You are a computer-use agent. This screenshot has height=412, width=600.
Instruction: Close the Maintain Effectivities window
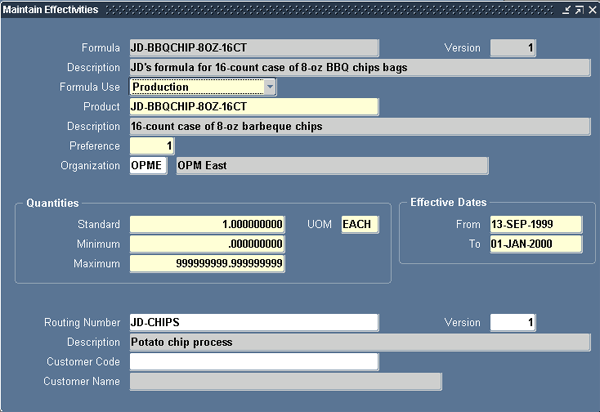pyautogui.click(x=591, y=10)
